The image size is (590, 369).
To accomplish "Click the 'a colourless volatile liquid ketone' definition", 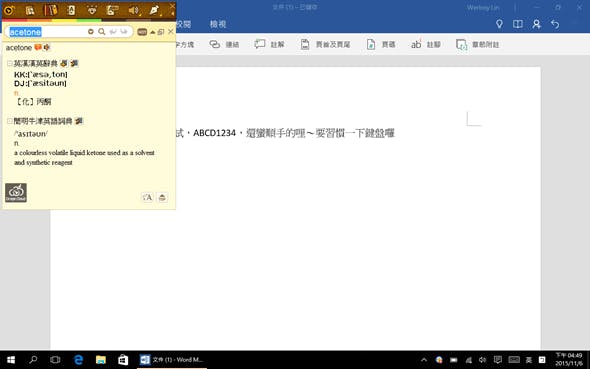I will [x=84, y=158].
